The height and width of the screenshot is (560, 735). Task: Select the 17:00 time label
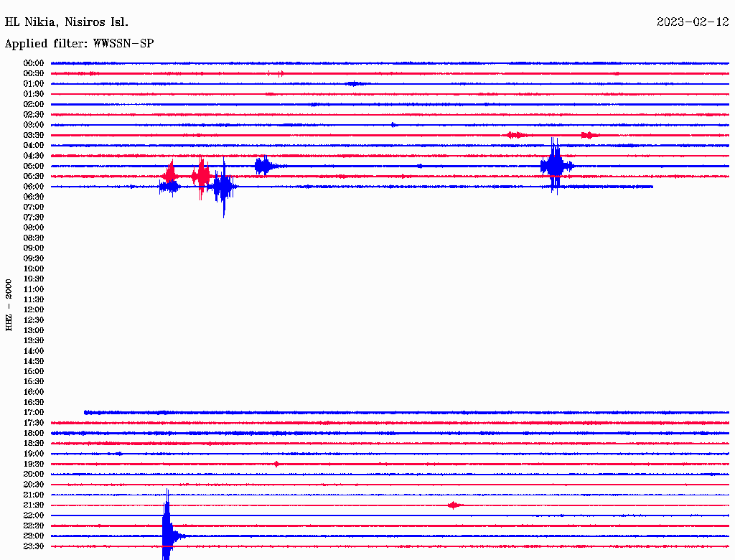tap(34, 413)
